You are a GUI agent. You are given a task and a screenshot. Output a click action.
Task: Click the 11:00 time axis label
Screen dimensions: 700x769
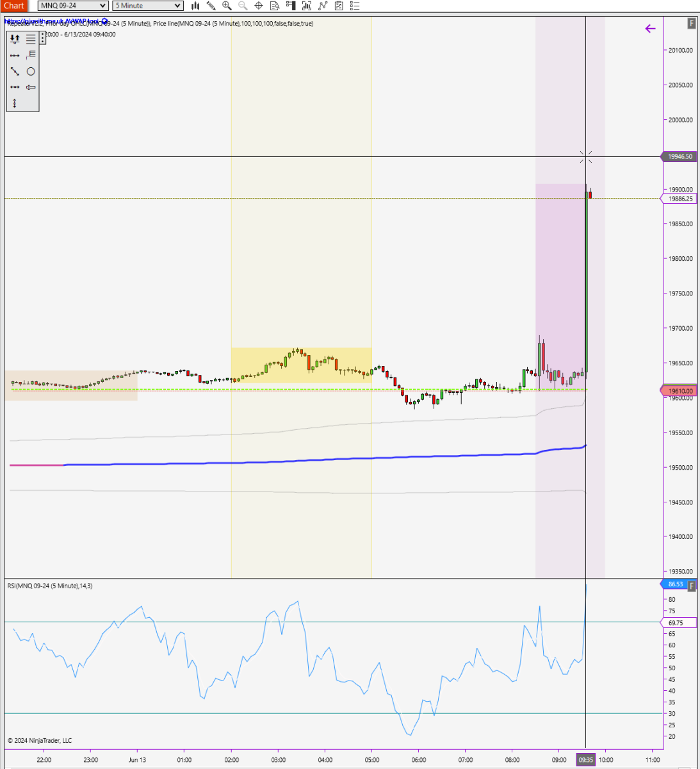point(653,760)
